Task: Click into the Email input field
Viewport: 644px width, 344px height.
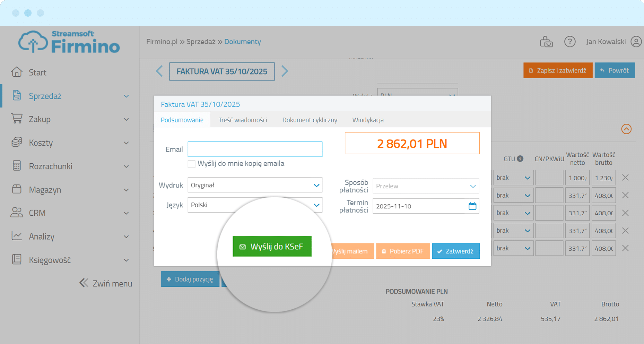Action: [x=255, y=149]
